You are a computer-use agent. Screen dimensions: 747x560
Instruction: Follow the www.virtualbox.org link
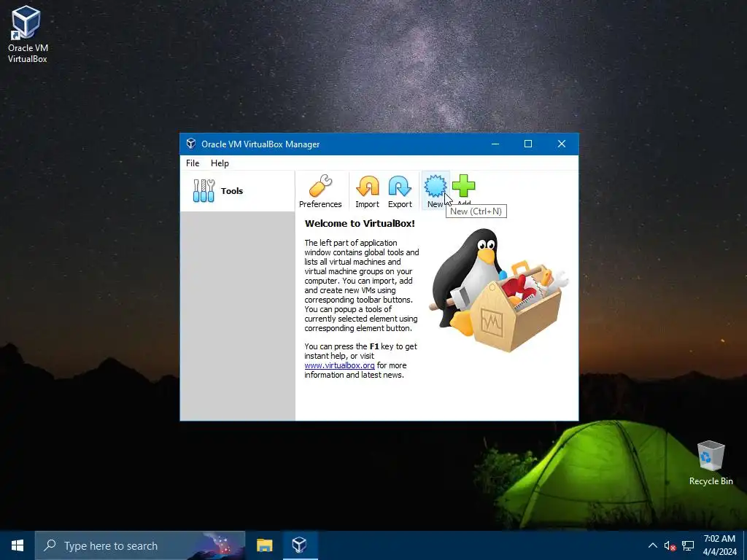339,365
